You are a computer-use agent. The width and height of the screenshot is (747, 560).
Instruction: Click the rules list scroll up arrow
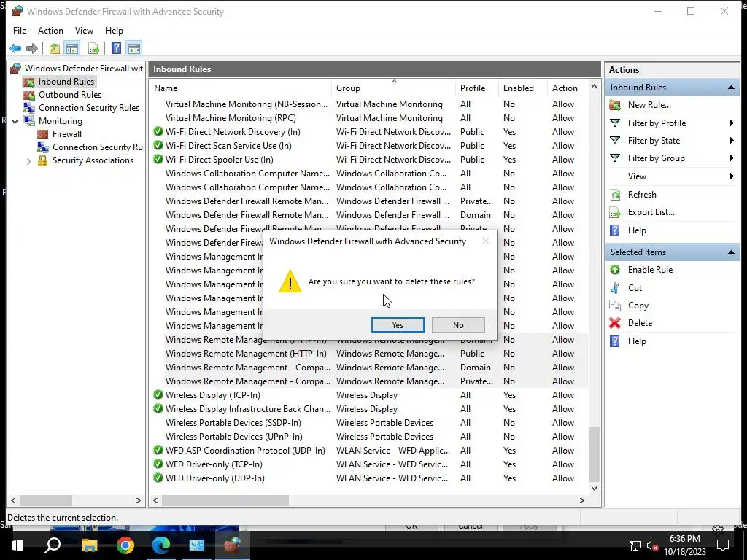pyautogui.click(x=594, y=87)
